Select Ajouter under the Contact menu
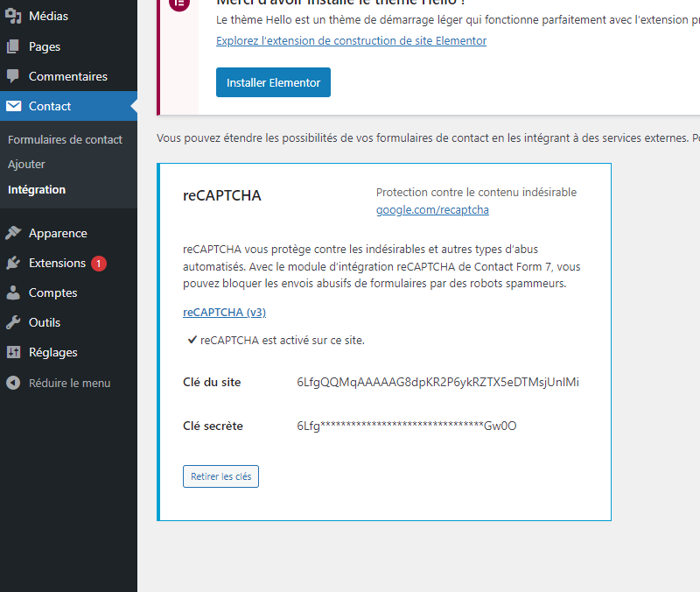This screenshot has height=592, width=700. tap(26, 164)
